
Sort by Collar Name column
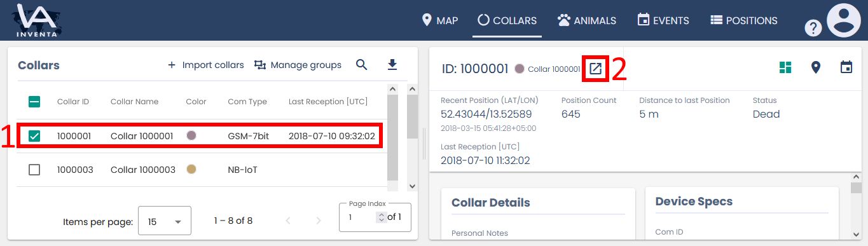[134, 102]
